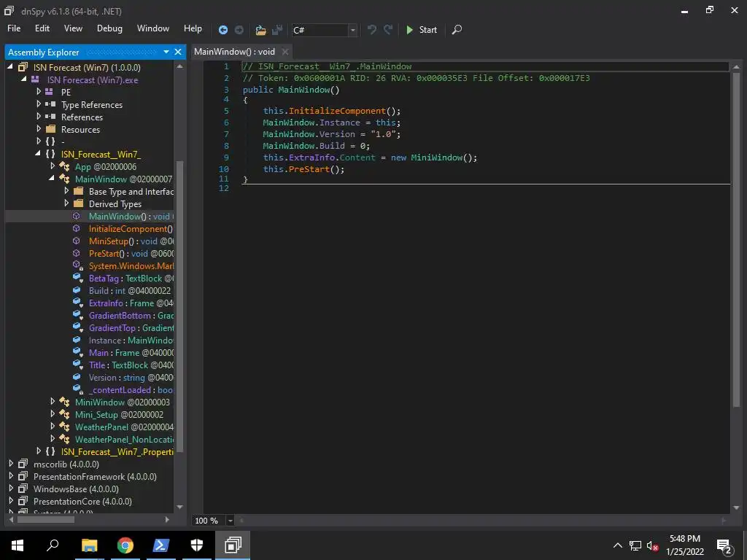
Task: Click the _contentLoaded private field icon
Action: point(77,390)
